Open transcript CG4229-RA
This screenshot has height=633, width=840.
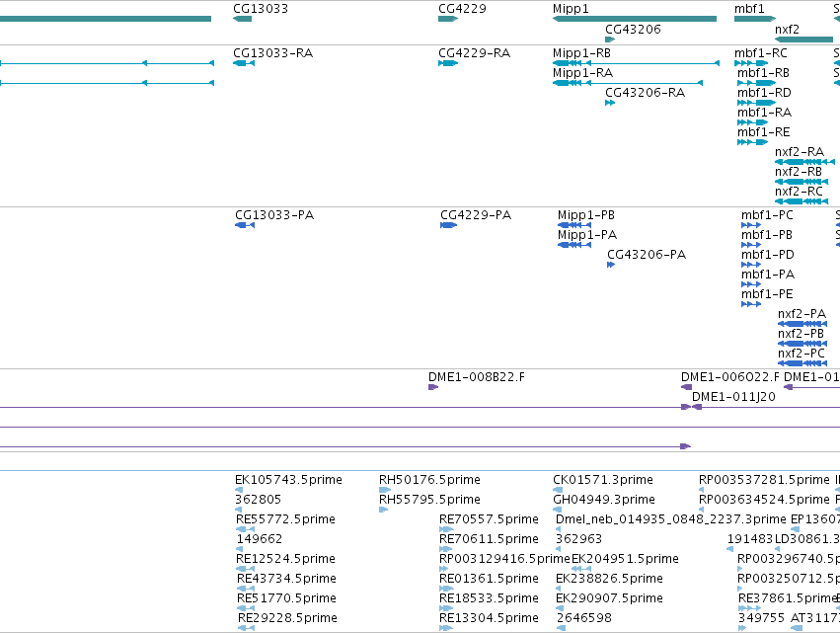tap(474, 53)
